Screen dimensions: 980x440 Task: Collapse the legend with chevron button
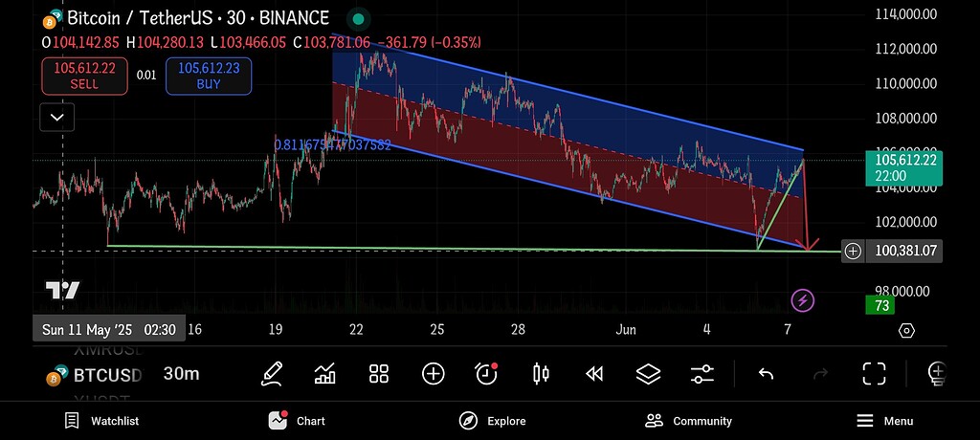(x=56, y=118)
